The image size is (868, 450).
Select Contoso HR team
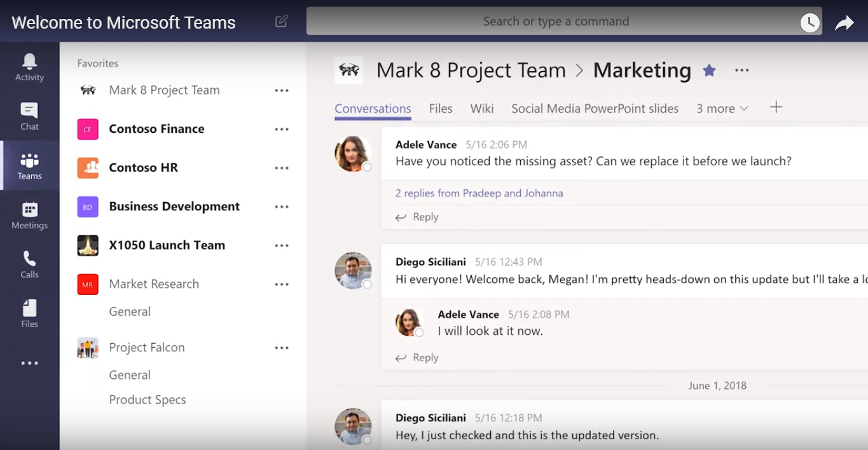click(143, 168)
